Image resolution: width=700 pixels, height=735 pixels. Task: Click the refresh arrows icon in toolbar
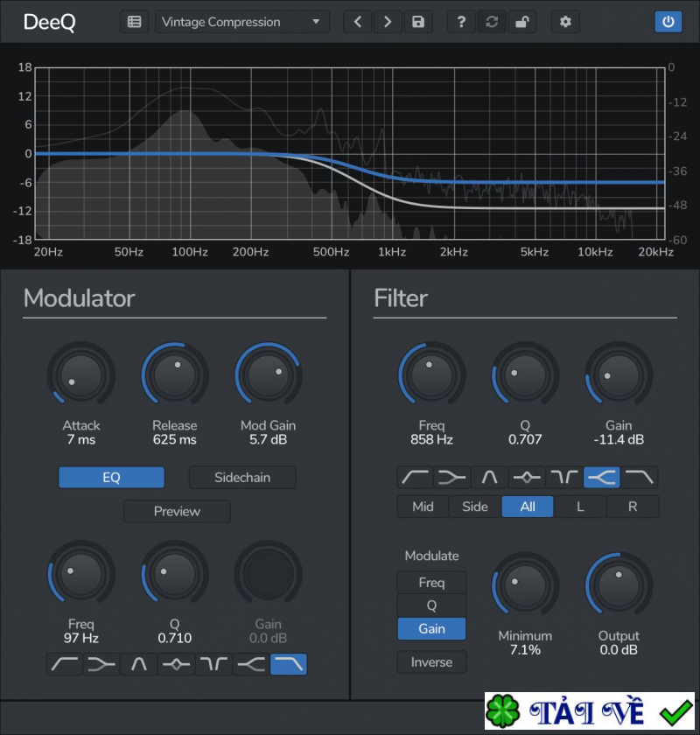pyautogui.click(x=492, y=22)
